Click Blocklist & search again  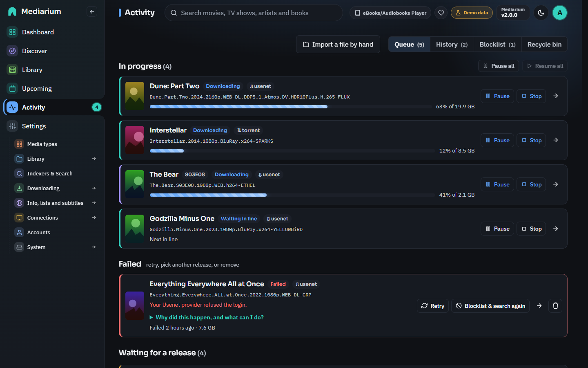[490, 306]
